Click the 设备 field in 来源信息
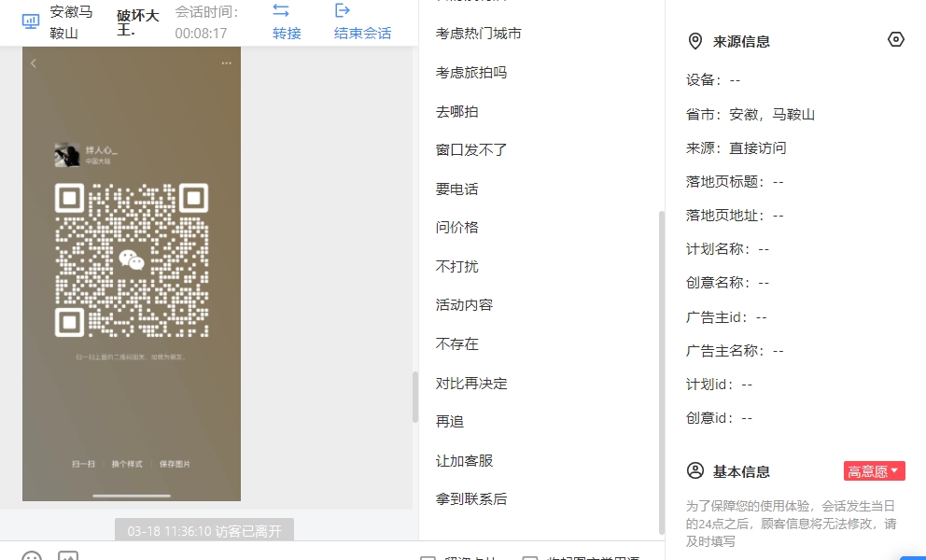This screenshot has width=926, height=560. pos(713,80)
